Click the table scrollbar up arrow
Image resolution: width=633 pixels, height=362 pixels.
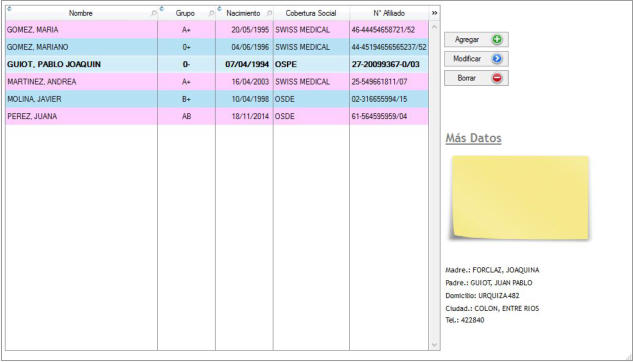tap(434, 27)
